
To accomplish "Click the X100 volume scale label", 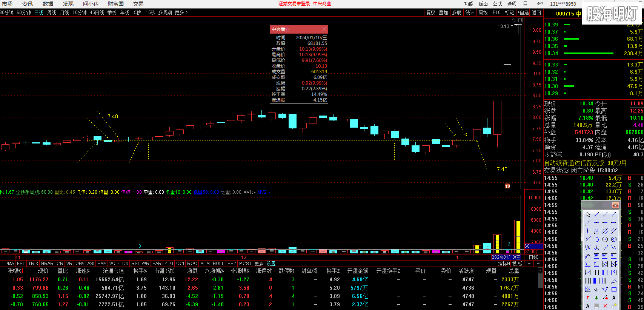I will pyautogui.click(x=530, y=251).
